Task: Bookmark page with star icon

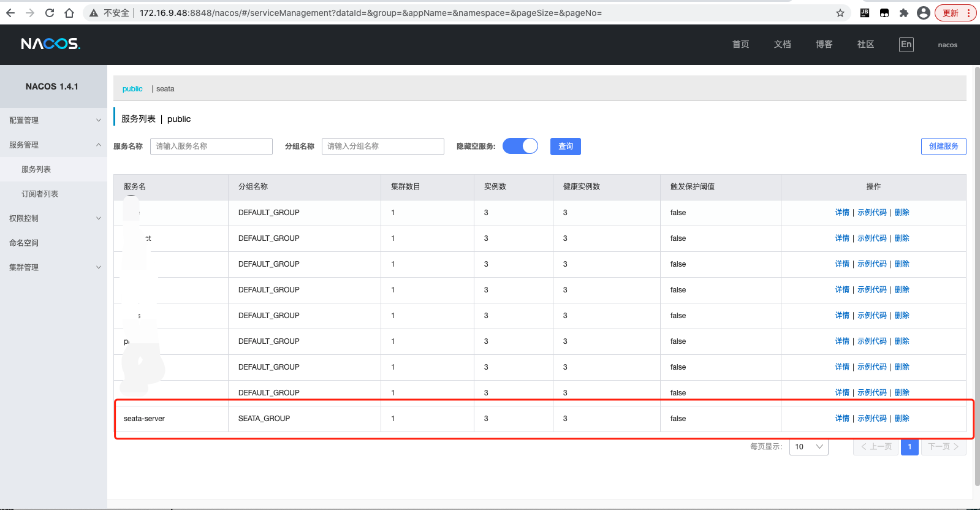Action: [840, 13]
